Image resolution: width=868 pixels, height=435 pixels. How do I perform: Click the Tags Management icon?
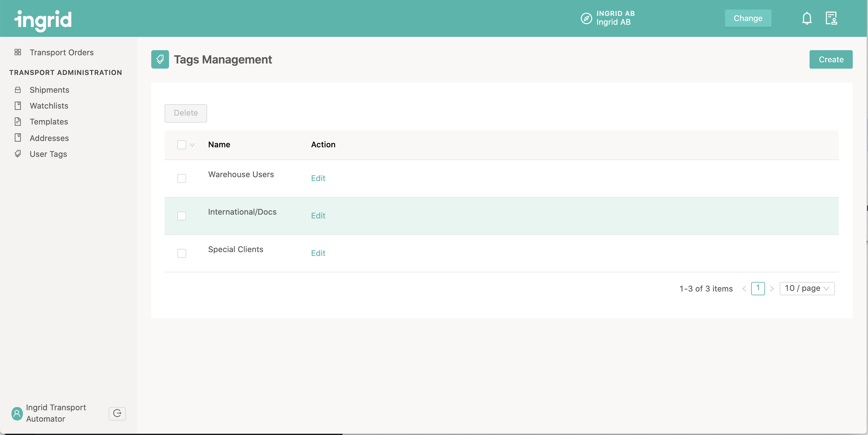tap(160, 59)
